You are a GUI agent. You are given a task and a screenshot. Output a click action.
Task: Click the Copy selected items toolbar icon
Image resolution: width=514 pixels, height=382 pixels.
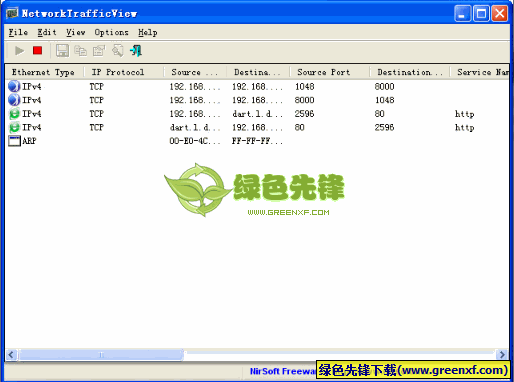[x=80, y=51]
